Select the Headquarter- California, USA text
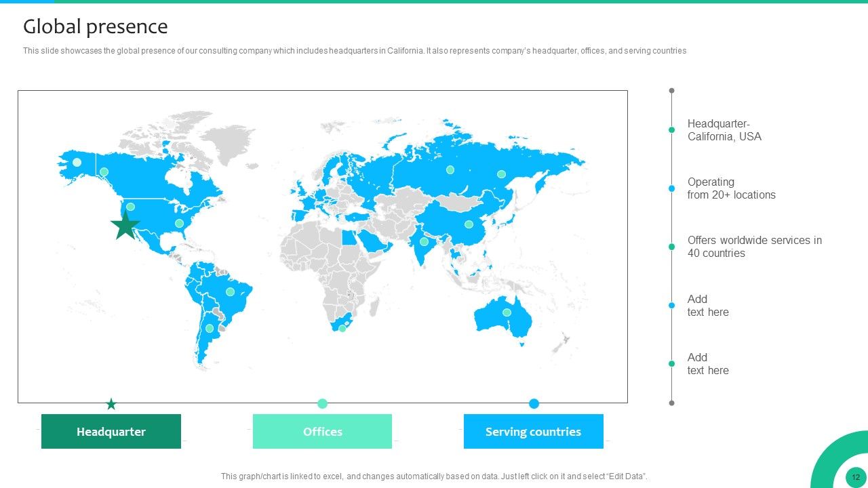The height and width of the screenshot is (488, 868). click(724, 130)
